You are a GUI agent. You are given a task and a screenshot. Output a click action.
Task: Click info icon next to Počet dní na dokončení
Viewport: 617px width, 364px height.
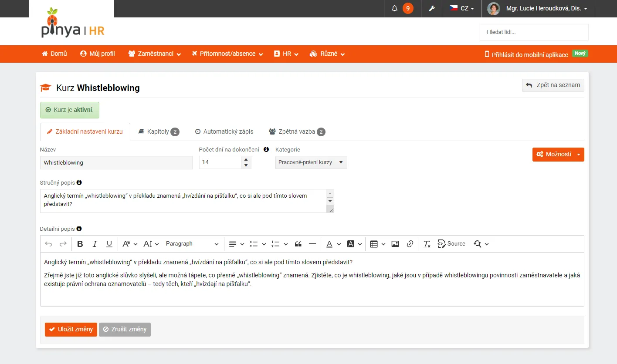tap(266, 149)
